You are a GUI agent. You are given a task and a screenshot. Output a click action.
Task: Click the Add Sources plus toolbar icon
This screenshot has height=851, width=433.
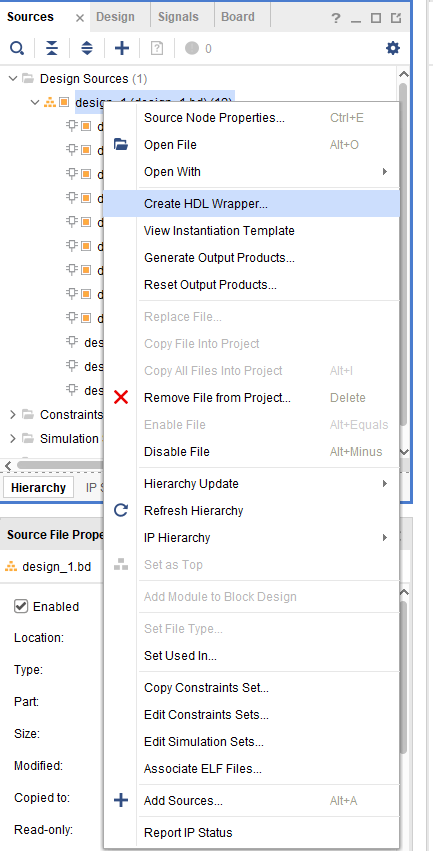(x=122, y=49)
